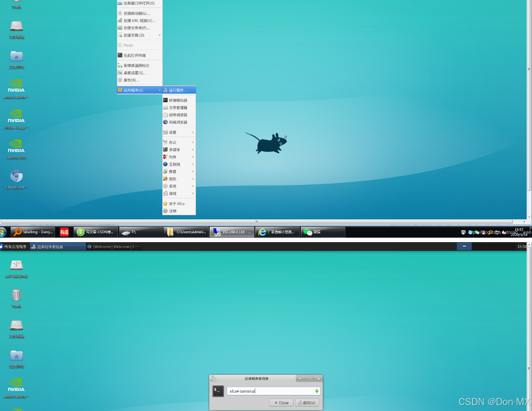Open the L4T-README drive icon
This screenshot has width=532, height=411.
coord(16,269)
